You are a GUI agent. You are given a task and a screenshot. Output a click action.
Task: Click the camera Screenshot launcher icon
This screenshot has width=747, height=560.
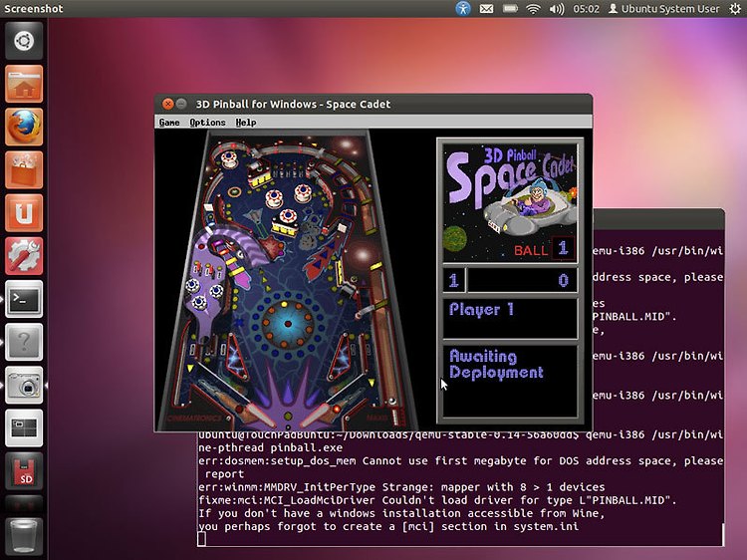pyautogui.click(x=24, y=385)
